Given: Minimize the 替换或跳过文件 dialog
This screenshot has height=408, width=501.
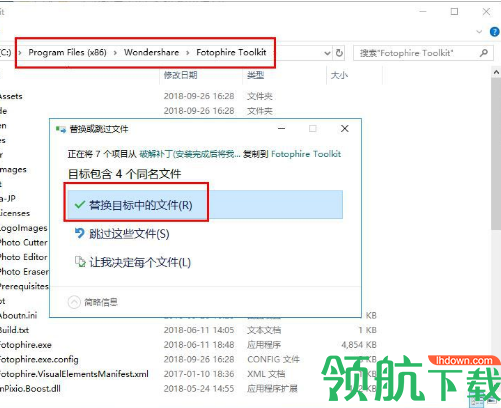Looking at the screenshot, I should coord(282,129).
